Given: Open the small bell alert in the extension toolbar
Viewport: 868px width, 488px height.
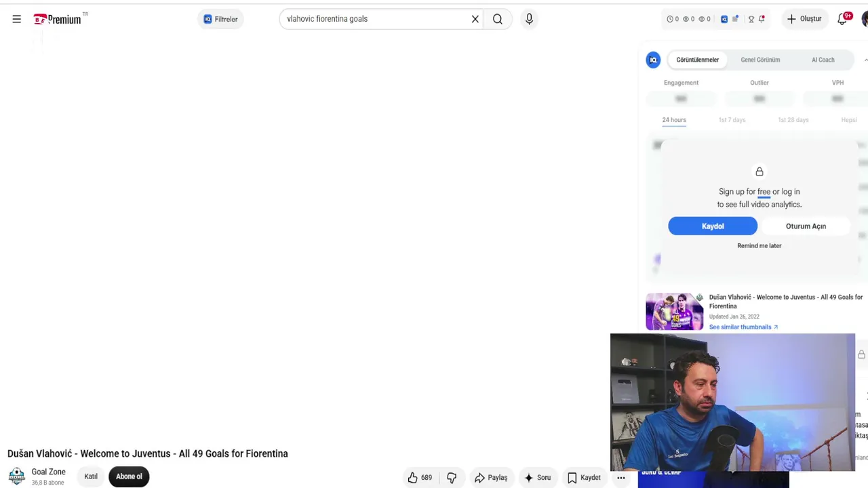Looking at the screenshot, I should pos(762,19).
